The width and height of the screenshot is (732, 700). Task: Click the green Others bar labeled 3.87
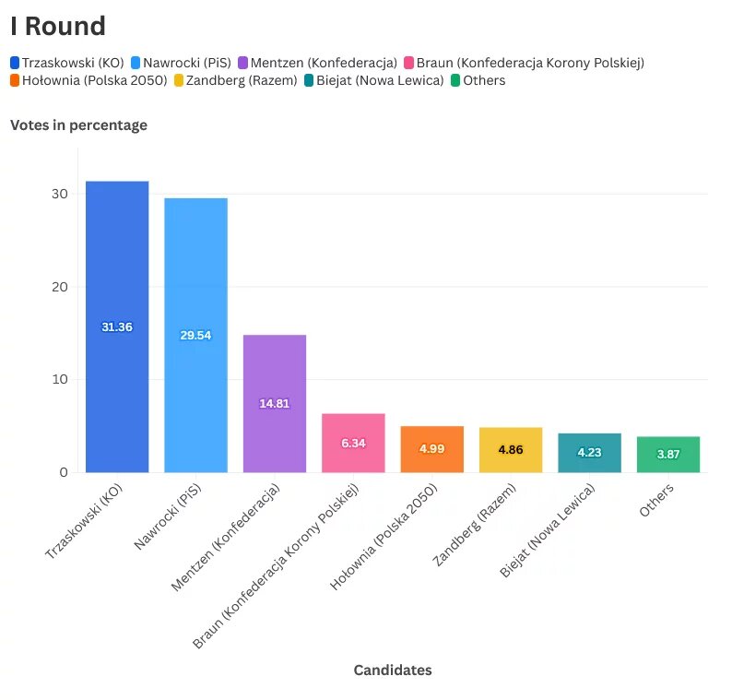click(668, 455)
